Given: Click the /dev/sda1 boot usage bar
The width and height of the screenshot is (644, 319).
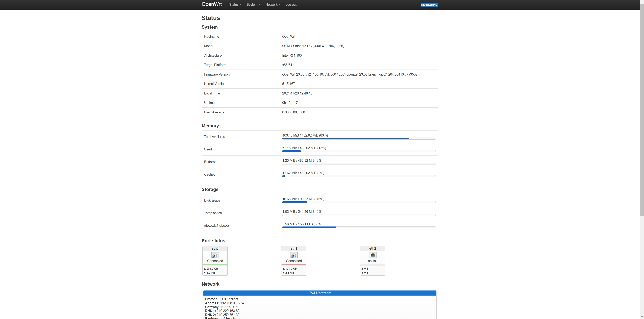Looking at the screenshot, I should coord(359,227).
